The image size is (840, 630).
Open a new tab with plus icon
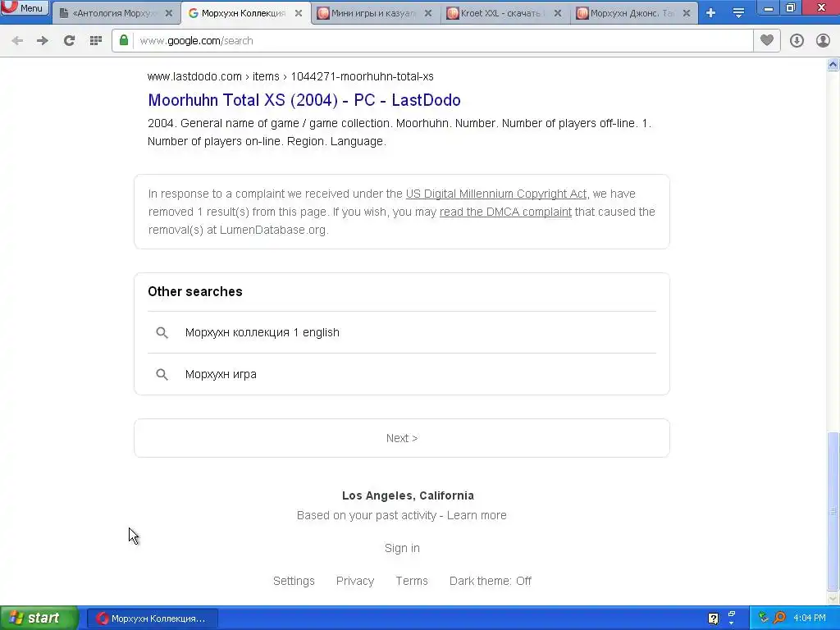click(x=711, y=13)
